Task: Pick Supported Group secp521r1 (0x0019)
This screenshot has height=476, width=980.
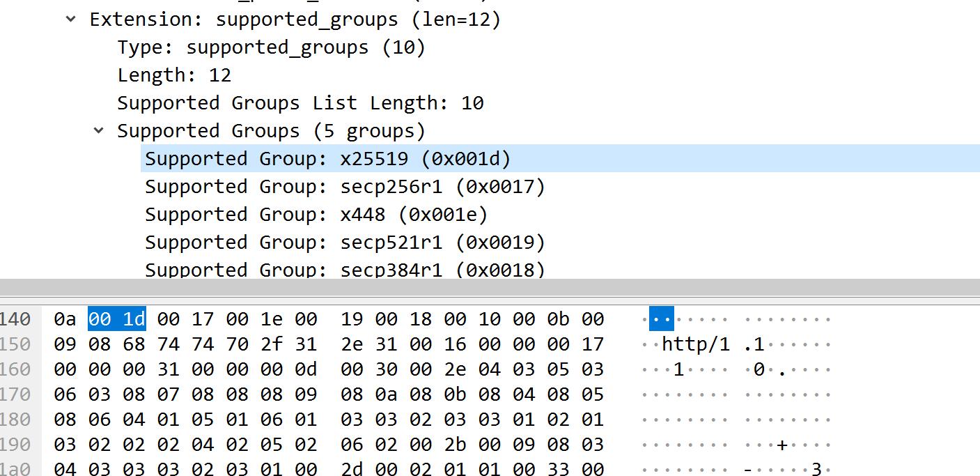Action: point(345,243)
